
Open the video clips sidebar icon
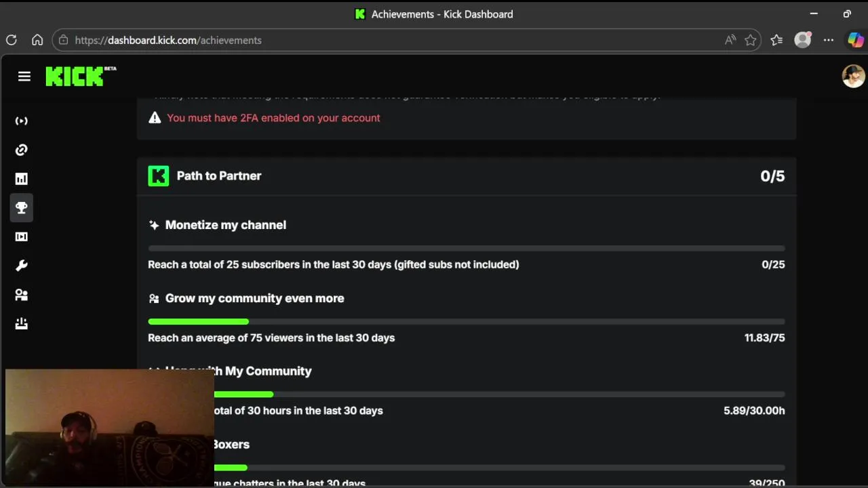[x=22, y=237]
